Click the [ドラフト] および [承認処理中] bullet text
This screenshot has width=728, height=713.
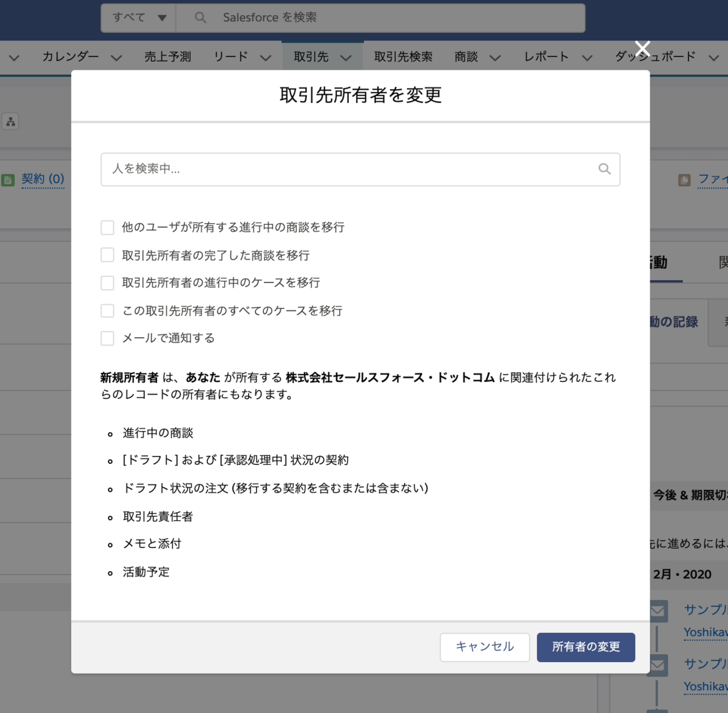pyautogui.click(x=235, y=460)
